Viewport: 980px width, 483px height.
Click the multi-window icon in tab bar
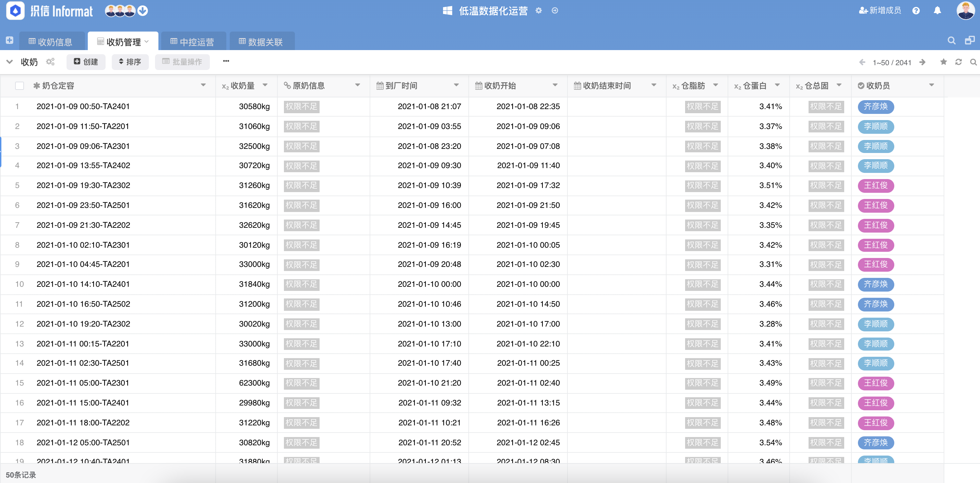click(970, 40)
